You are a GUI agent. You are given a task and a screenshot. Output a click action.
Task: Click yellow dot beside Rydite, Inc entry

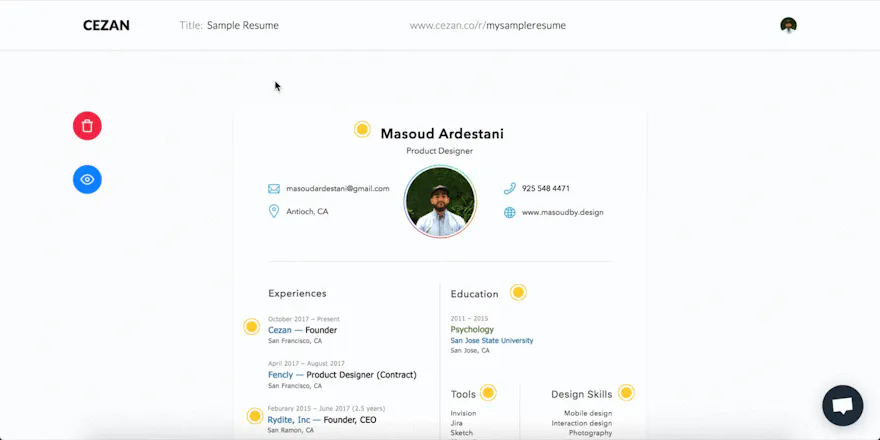[255, 416]
